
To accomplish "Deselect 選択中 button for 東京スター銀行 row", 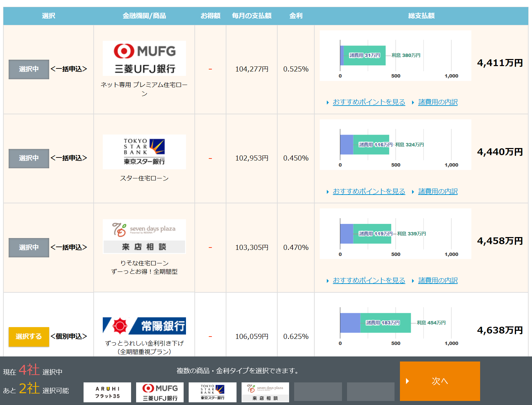I will tap(29, 158).
